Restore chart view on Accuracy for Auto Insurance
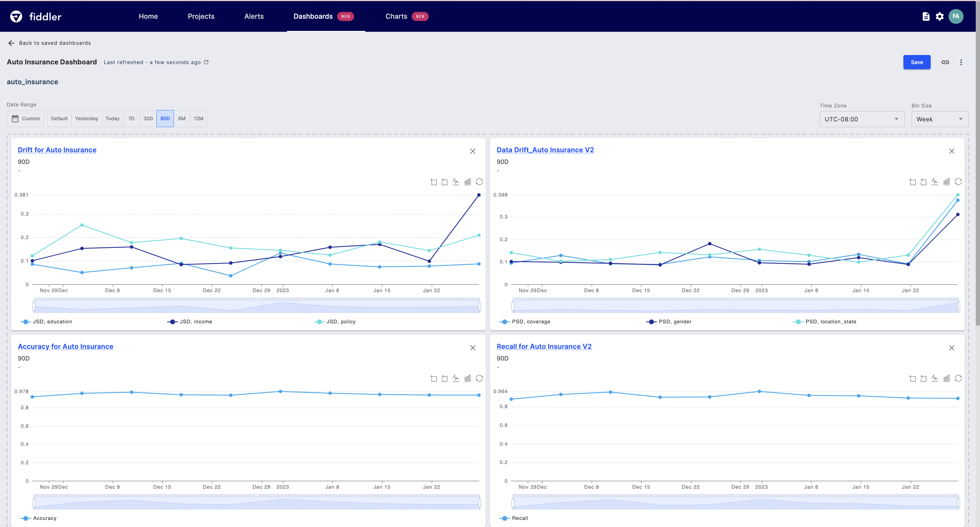980x527 pixels. point(479,378)
